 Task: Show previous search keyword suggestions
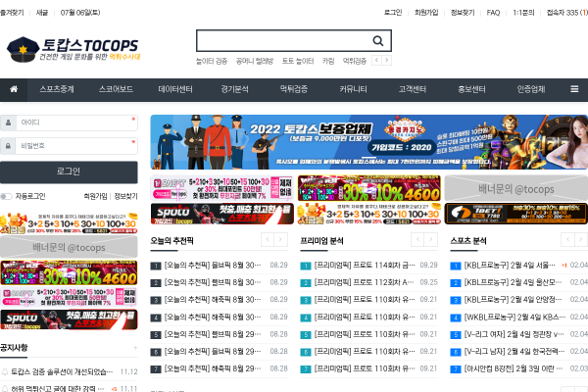376,61
